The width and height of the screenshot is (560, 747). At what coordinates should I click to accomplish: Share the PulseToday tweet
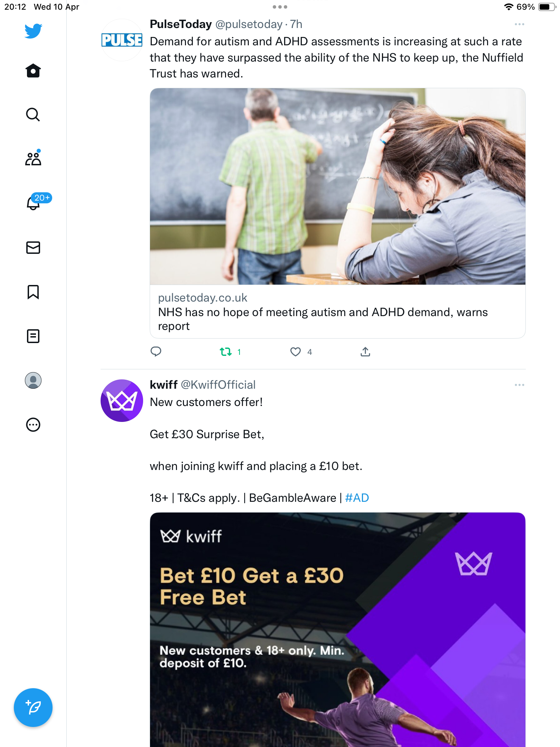(x=365, y=352)
